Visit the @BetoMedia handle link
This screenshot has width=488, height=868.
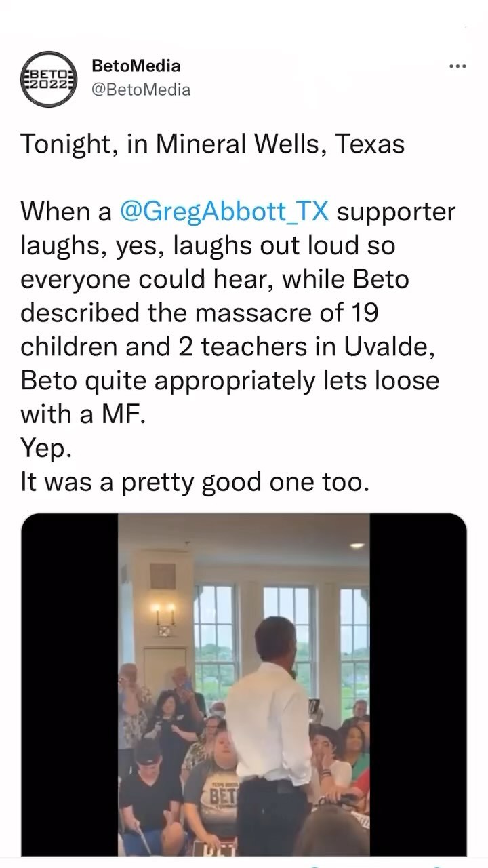point(141,90)
